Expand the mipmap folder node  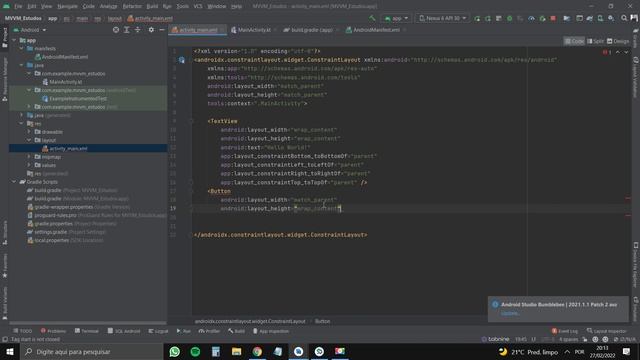29,157
